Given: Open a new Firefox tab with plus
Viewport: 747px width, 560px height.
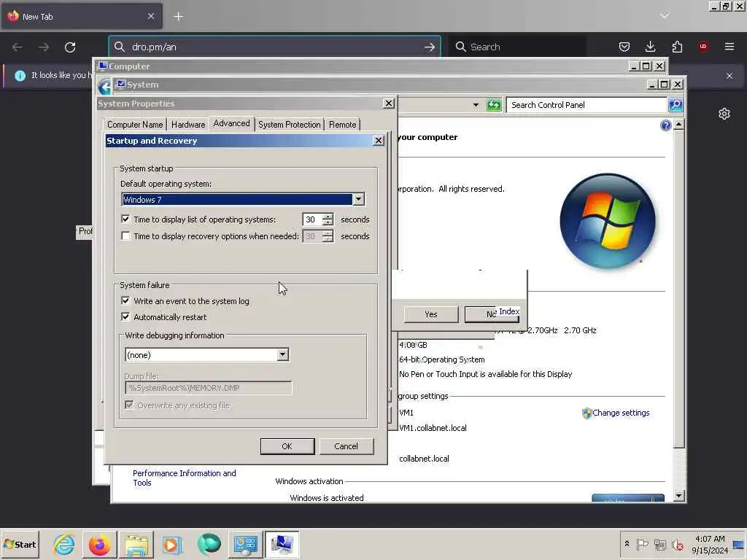Looking at the screenshot, I should 178,16.
